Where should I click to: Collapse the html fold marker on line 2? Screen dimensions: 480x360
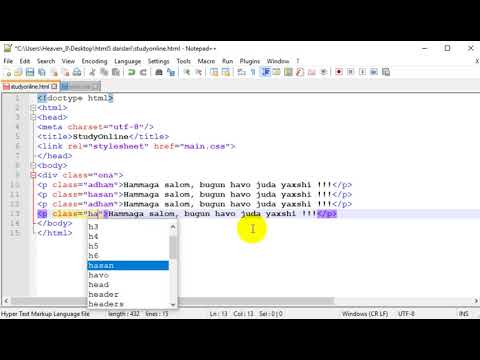tap(33, 108)
